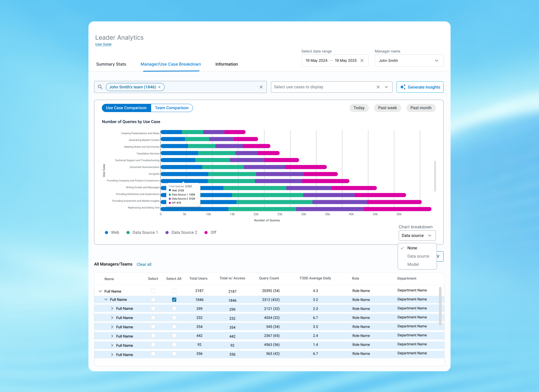Switch to Team Comparison view
The width and height of the screenshot is (539, 392).
172,108
